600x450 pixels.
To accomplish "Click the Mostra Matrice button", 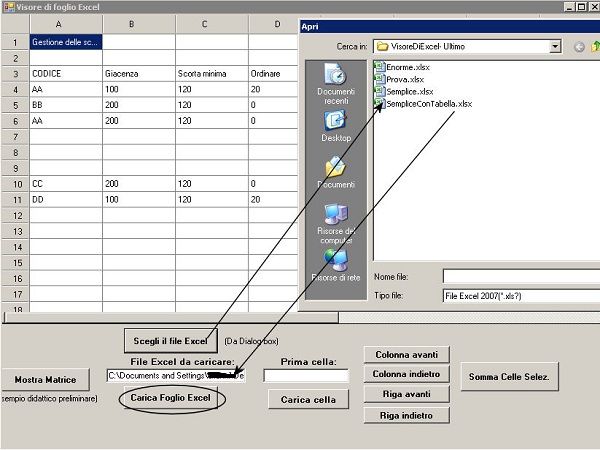I will 45,379.
